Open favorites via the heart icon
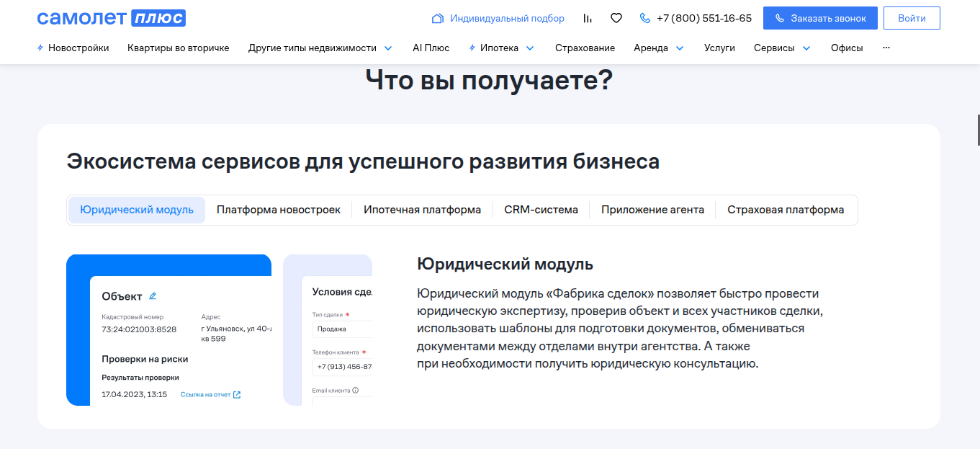The width and height of the screenshot is (980, 449). (x=616, y=18)
